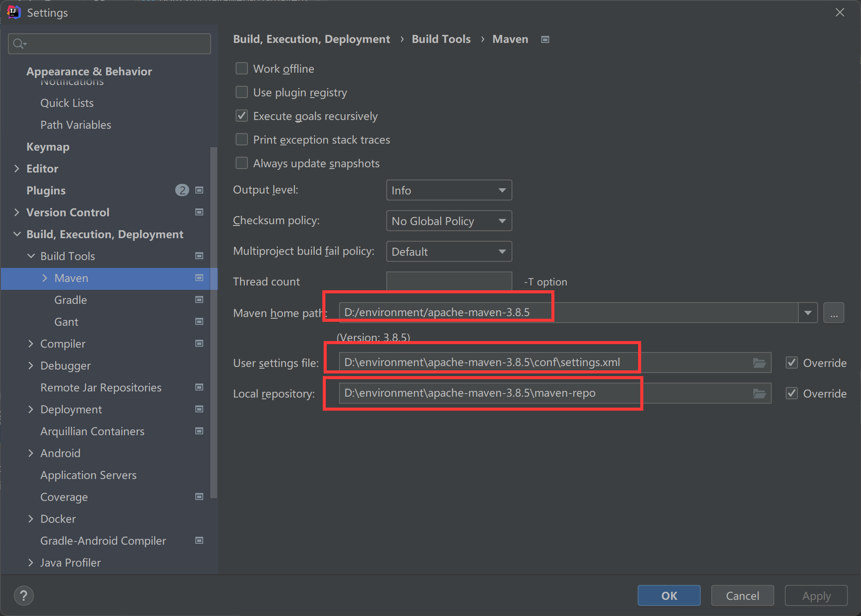
Task: Click project settings icon beside Plugins
Action: pyautogui.click(x=199, y=190)
